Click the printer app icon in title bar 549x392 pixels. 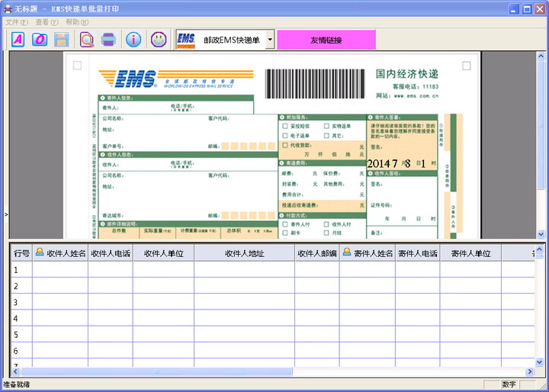8,8
